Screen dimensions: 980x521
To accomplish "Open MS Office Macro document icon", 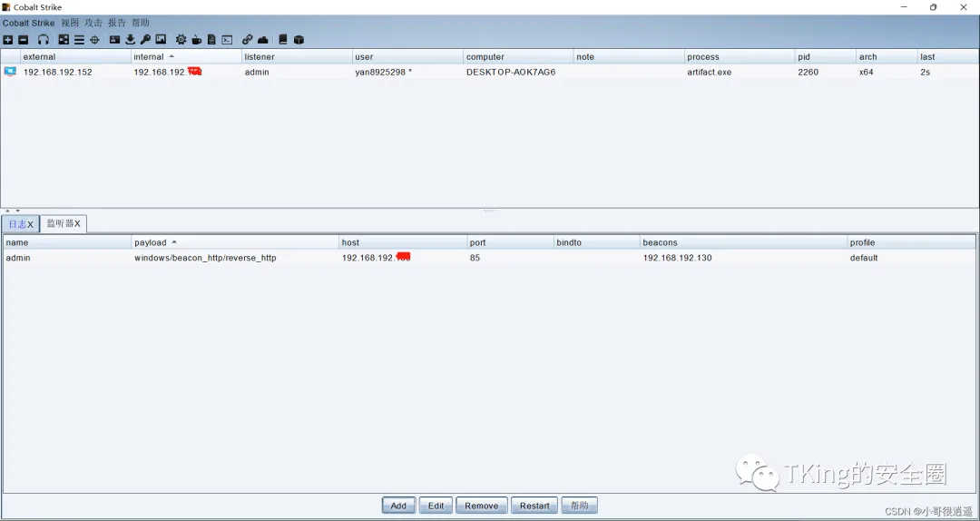I will (211, 39).
